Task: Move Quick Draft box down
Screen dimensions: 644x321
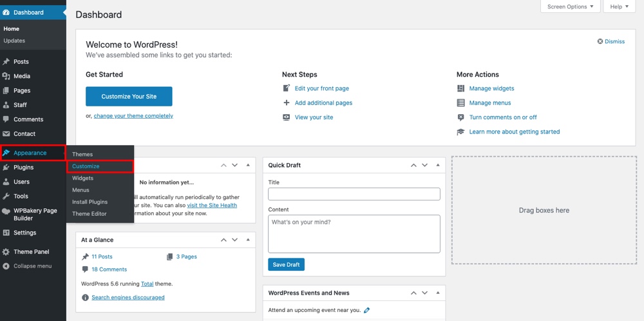Action: [424, 165]
